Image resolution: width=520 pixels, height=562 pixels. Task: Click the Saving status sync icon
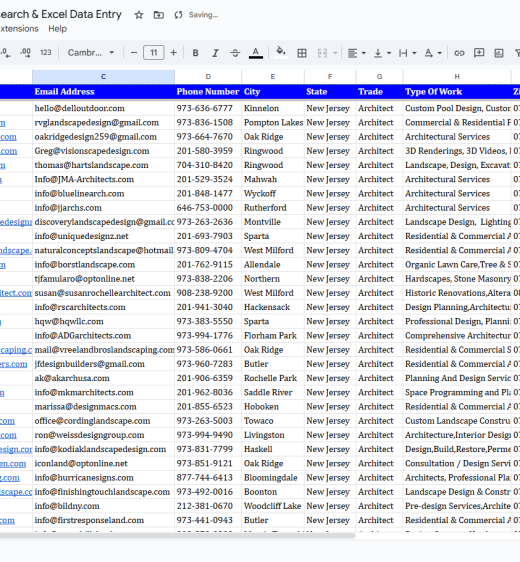tap(178, 15)
